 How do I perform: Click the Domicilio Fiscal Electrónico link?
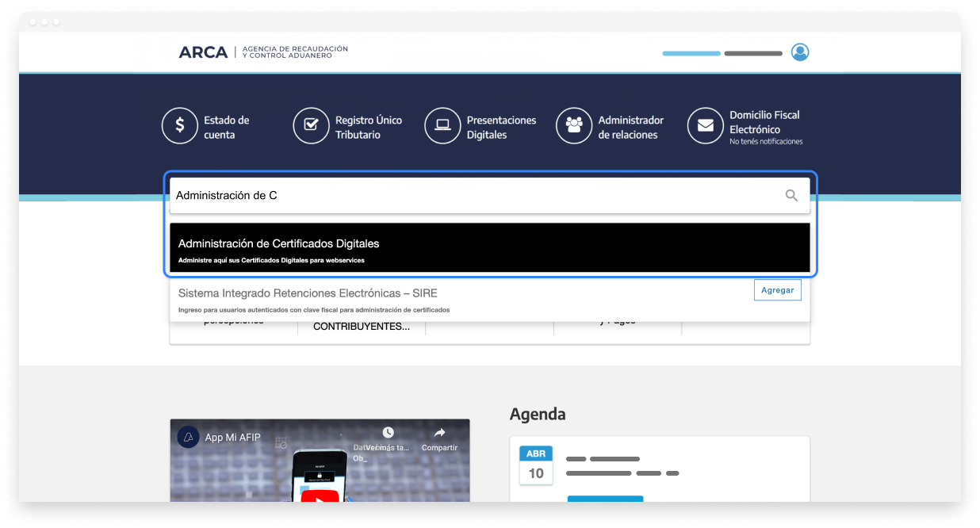click(x=764, y=122)
